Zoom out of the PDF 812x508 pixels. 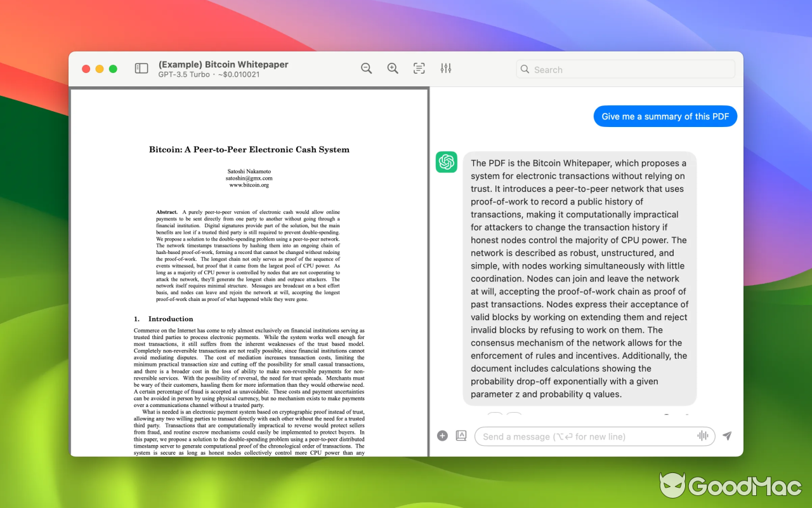pos(366,68)
